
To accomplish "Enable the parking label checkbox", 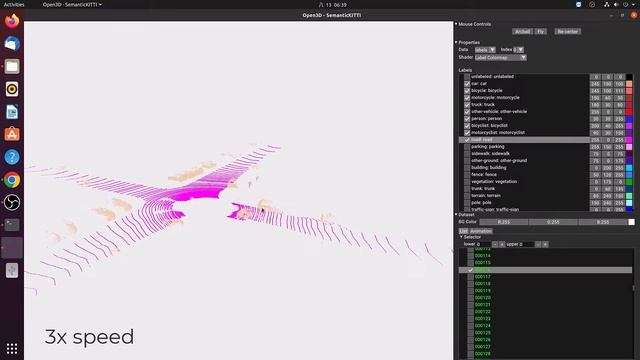I will pyautogui.click(x=467, y=147).
